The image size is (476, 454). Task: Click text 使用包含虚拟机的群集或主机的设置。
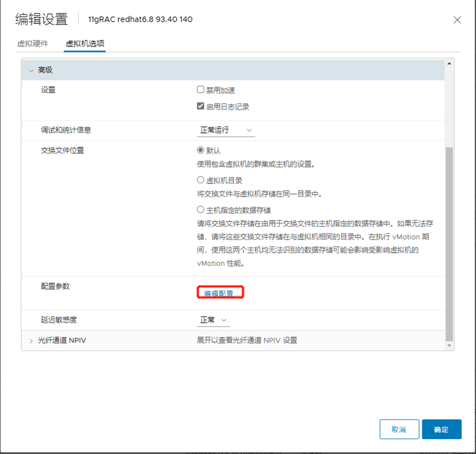[x=256, y=164]
